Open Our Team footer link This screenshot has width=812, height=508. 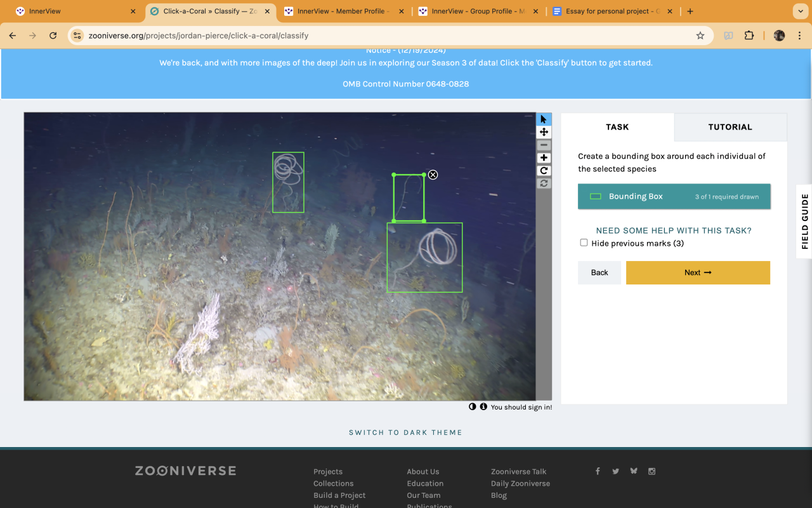tap(424, 495)
